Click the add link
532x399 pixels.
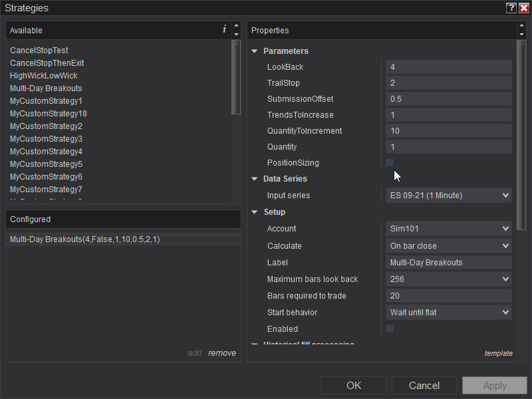pyautogui.click(x=195, y=353)
